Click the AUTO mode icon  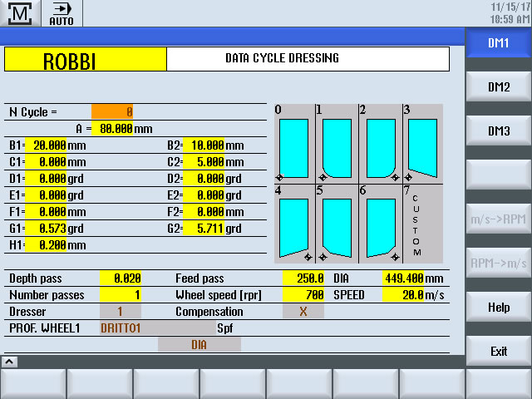click(x=62, y=13)
